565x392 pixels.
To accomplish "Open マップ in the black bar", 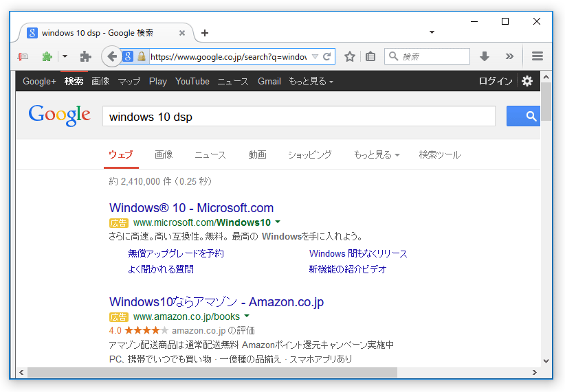I will pyautogui.click(x=129, y=81).
